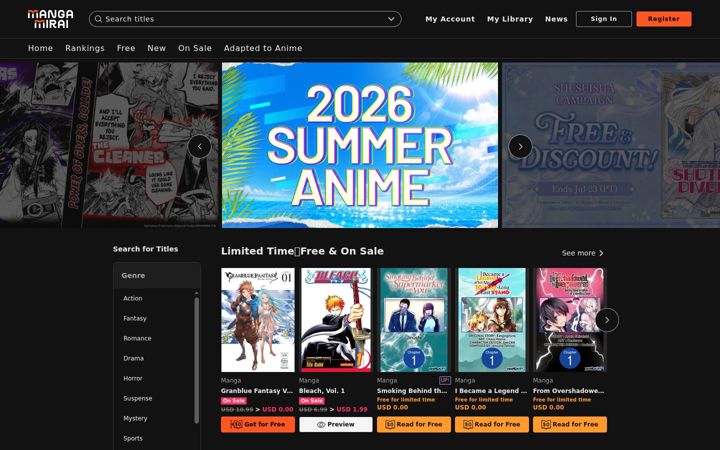Click Read for Free under I Became a Legend
Screen dimensions: 720x450
pos(492,424)
